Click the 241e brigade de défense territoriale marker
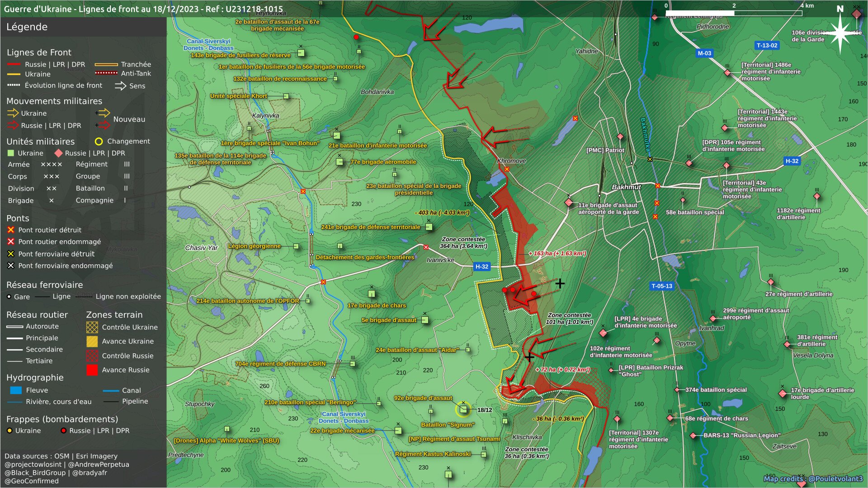 click(x=429, y=227)
